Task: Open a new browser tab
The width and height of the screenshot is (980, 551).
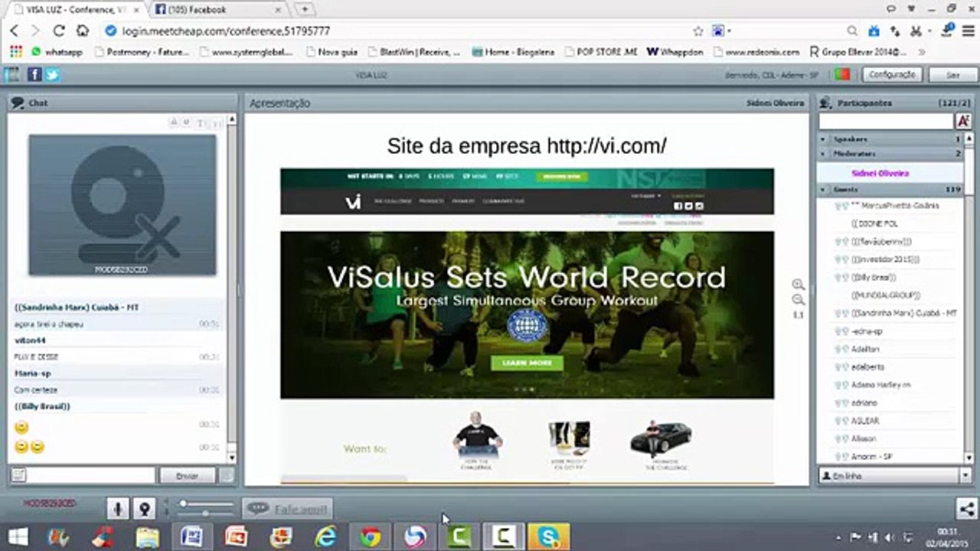Action: [x=305, y=9]
